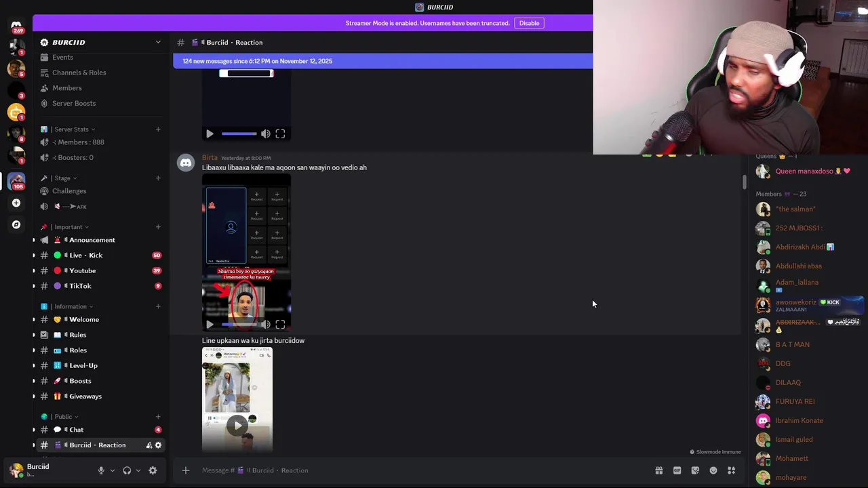Create invite for Burciid Reaction channel
Image resolution: width=868 pixels, height=488 pixels.
(x=149, y=445)
